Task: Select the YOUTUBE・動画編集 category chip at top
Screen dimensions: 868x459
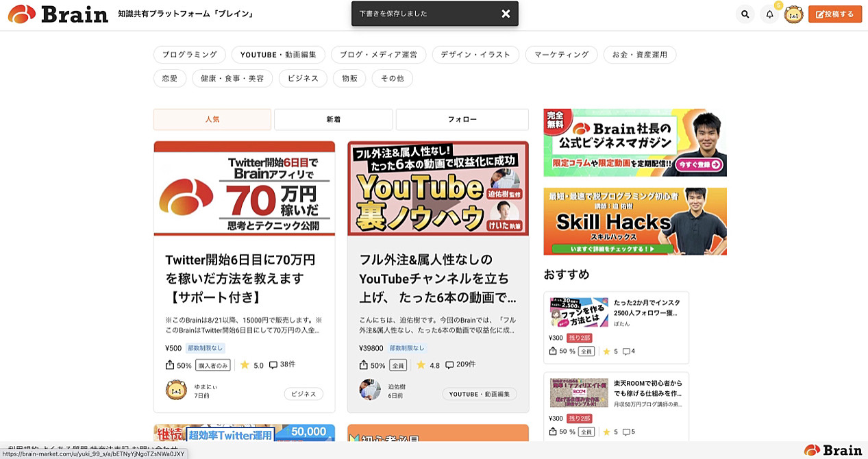Action: coord(278,55)
